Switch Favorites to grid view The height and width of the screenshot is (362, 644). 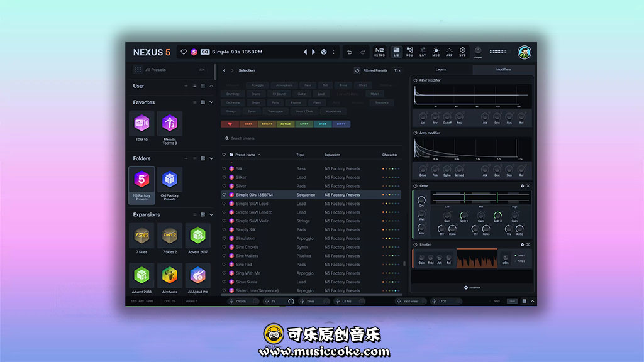(x=203, y=102)
